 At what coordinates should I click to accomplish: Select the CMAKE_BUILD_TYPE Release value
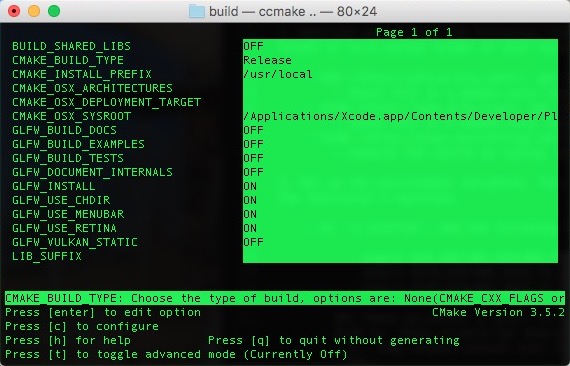[x=267, y=60]
